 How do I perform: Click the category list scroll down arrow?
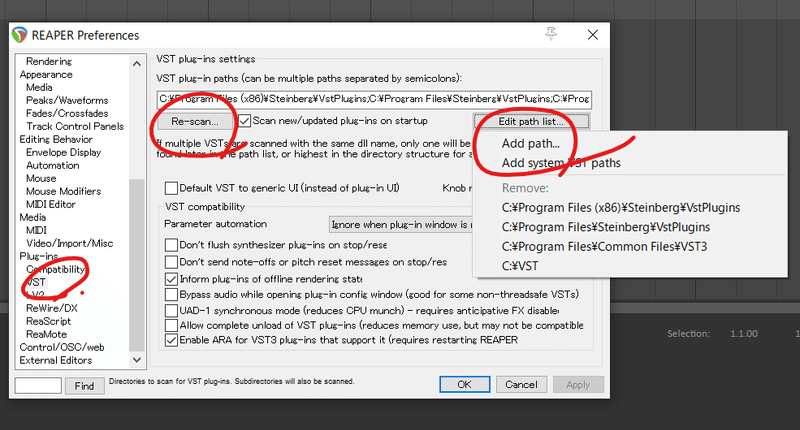tap(137, 360)
